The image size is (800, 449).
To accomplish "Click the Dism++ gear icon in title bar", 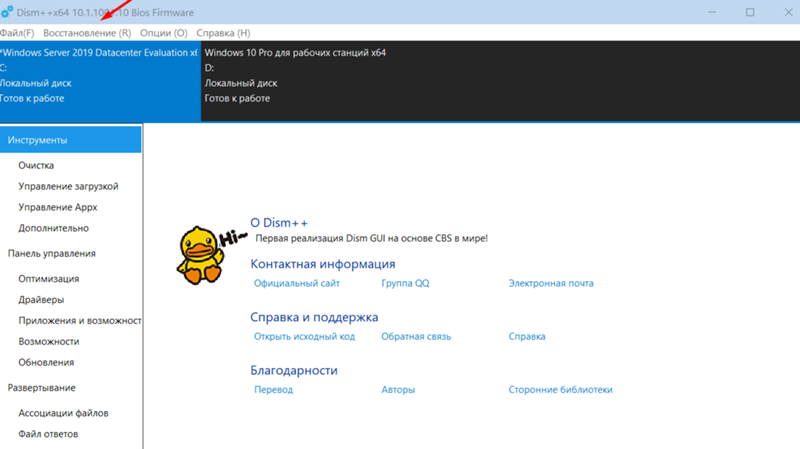I will (7, 12).
